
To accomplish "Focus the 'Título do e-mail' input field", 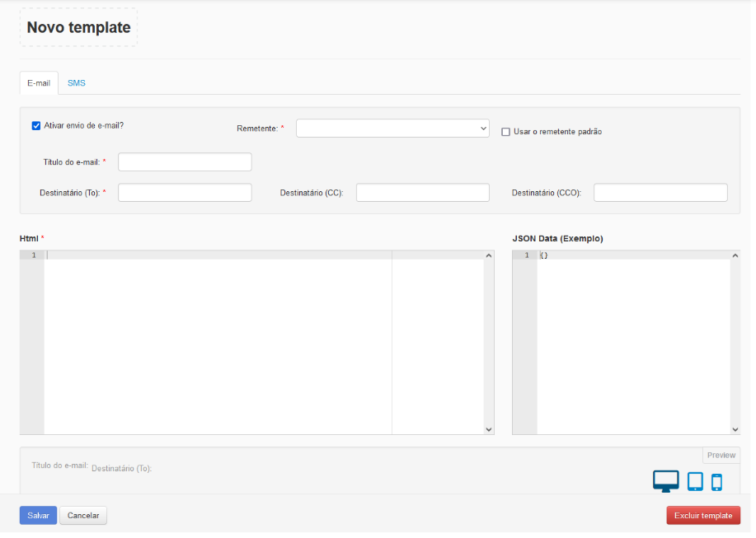I will tap(185, 161).
